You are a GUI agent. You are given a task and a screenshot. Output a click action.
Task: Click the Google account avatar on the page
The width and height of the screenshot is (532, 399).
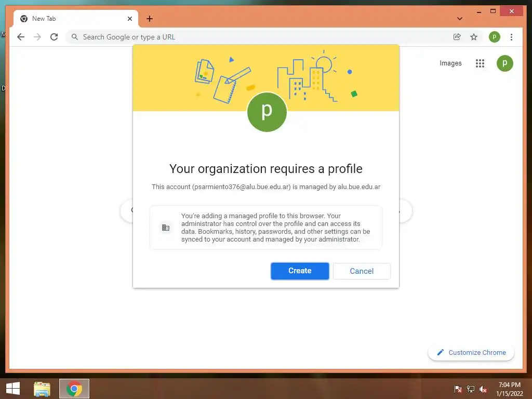click(505, 63)
